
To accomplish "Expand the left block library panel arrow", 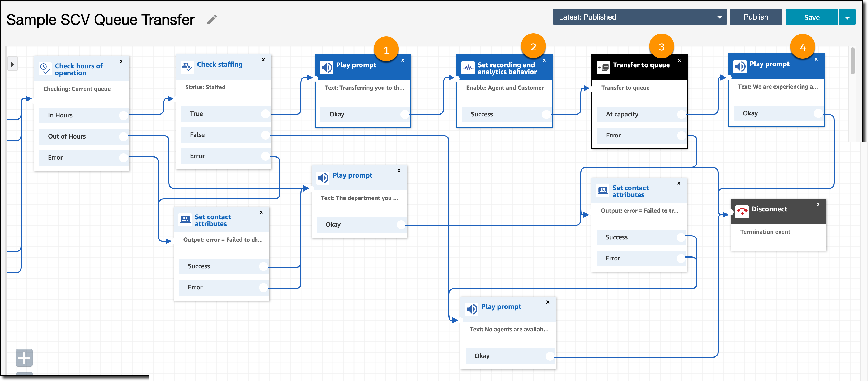I will coord(12,64).
